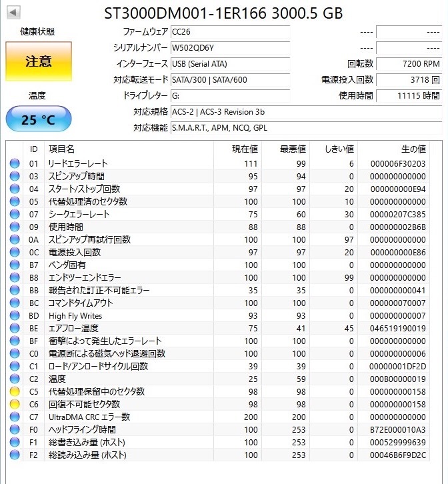
Task: Click status icon for ヘッドフライング時間 row
Action: point(15,429)
